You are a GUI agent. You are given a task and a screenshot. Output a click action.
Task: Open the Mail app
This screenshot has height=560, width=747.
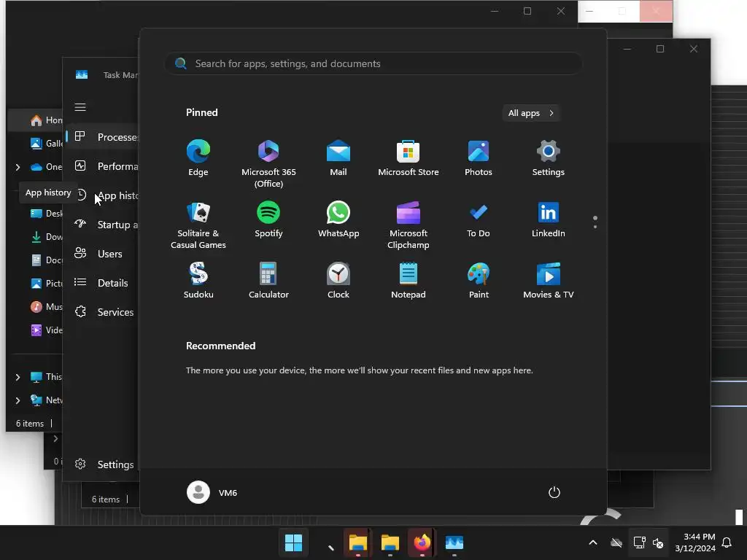tap(338, 158)
